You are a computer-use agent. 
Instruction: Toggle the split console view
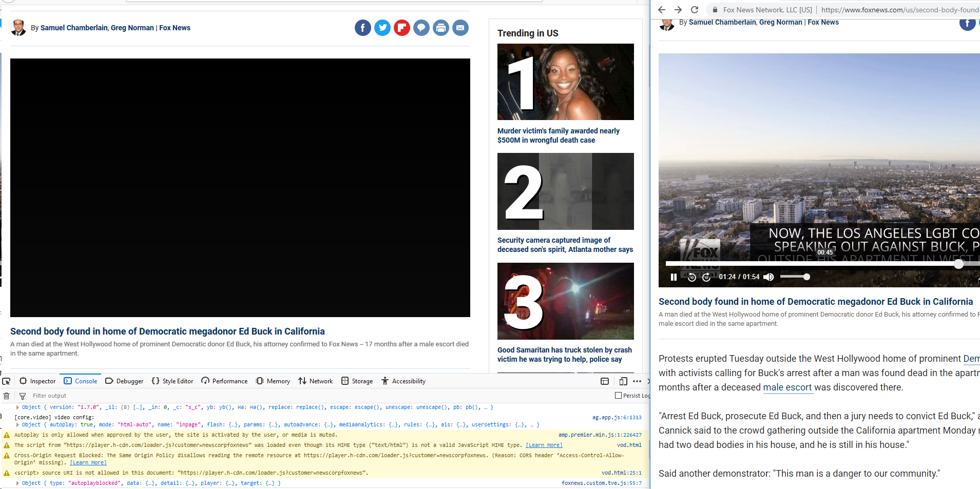click(x=604, y=381)
